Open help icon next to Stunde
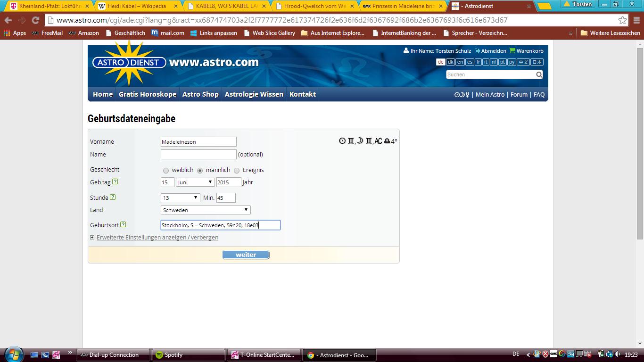644x362 pixels. tap(112, 197)
